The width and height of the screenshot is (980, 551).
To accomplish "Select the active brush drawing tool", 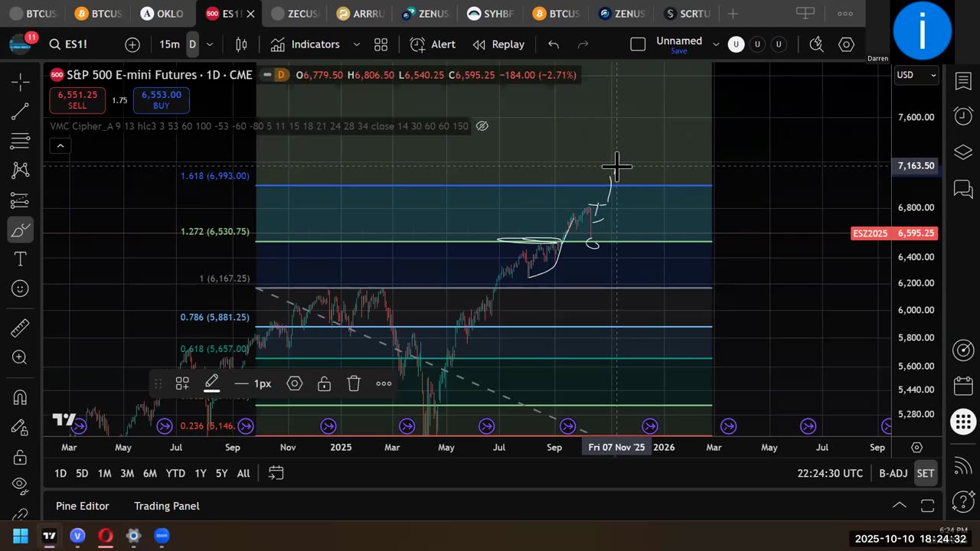I will (x=21, y=230).
